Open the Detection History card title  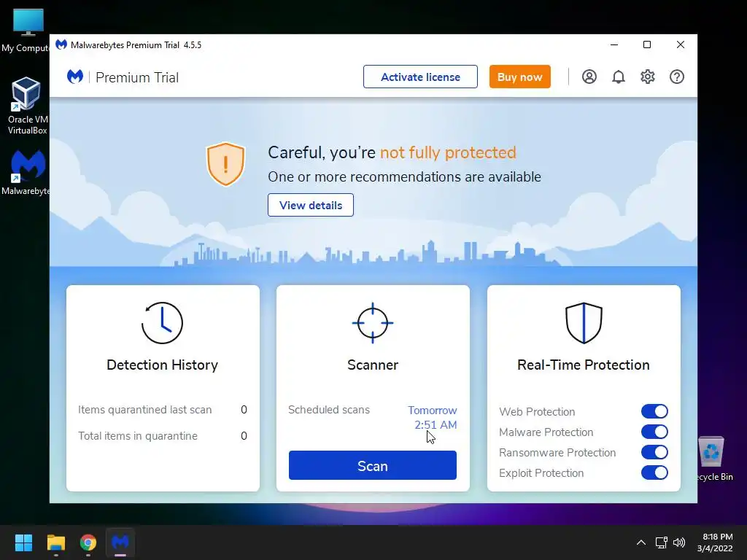pos(162,365)
